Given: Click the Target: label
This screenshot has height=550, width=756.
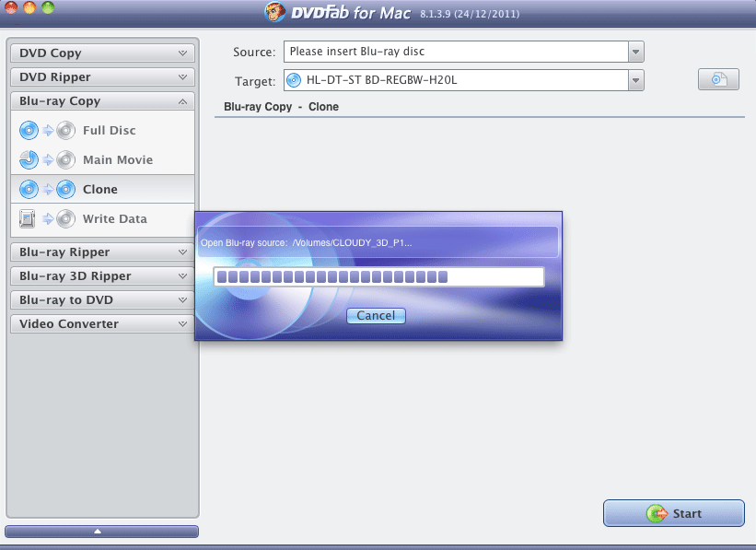Looking at the screenshot, I should [x=255, y=81].
